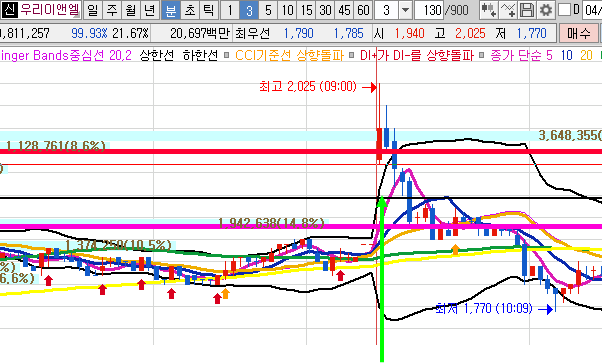Viewport: 602px width, 363px height.
Task: Click the black 신 badge icon
Action: 9,10
